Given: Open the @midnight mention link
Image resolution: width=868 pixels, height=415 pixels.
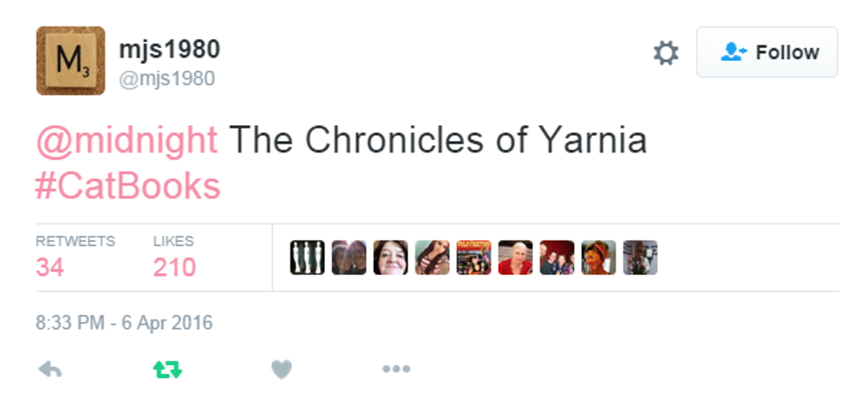Looking at the screenshot, I should tap(127, 140).
